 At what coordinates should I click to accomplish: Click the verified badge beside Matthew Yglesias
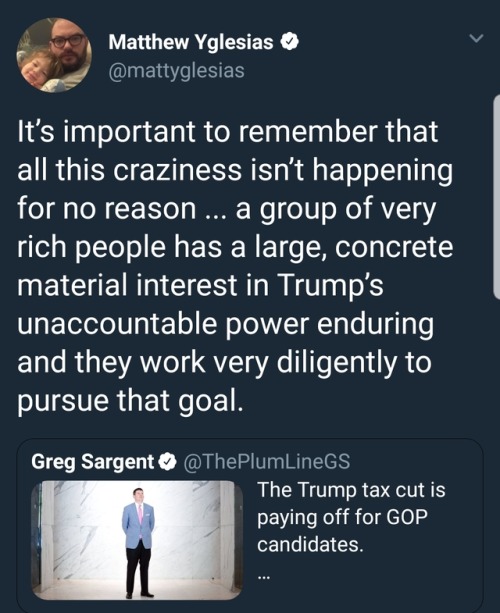tap(290, 42)
